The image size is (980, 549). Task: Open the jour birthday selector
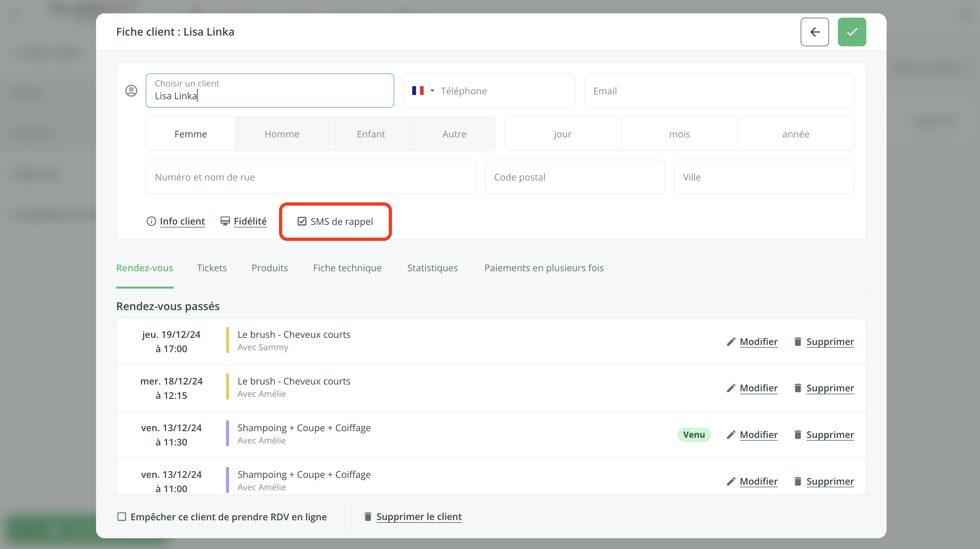562,134
